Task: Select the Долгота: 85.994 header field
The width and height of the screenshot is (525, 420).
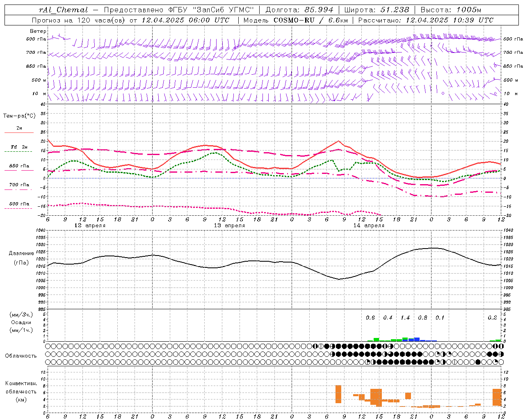Action: [x=299, y=10]
